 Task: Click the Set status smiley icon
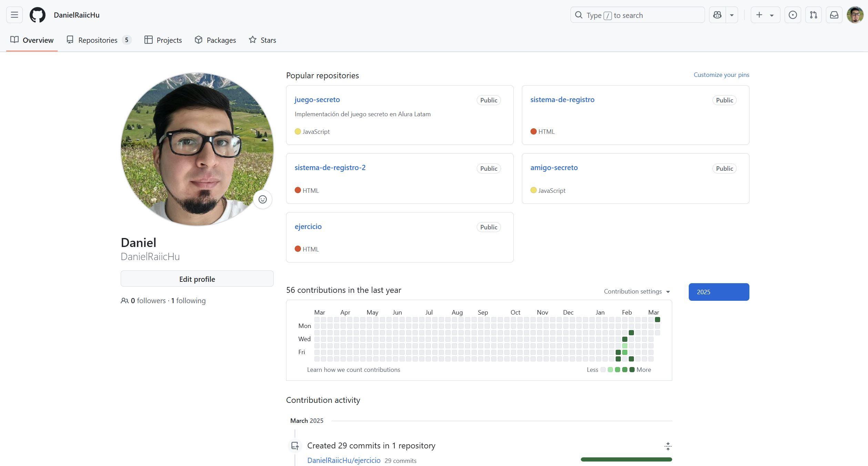[262, 199]
